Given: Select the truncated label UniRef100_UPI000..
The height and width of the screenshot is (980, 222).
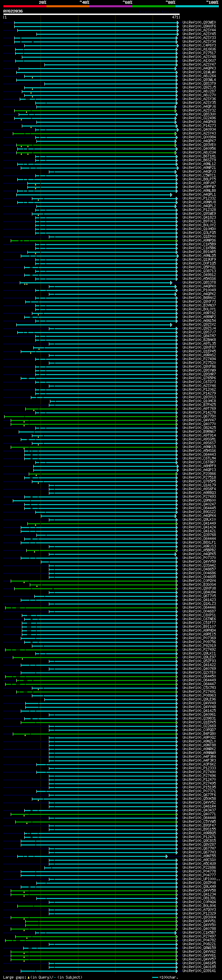Looking at the screenshot, I should 201,879.
